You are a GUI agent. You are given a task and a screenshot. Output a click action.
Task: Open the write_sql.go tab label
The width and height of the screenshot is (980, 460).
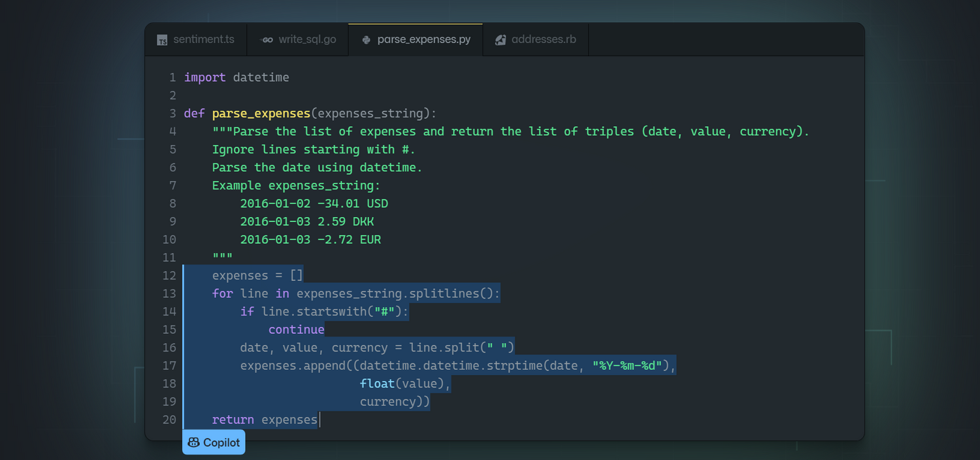point(307,40)
